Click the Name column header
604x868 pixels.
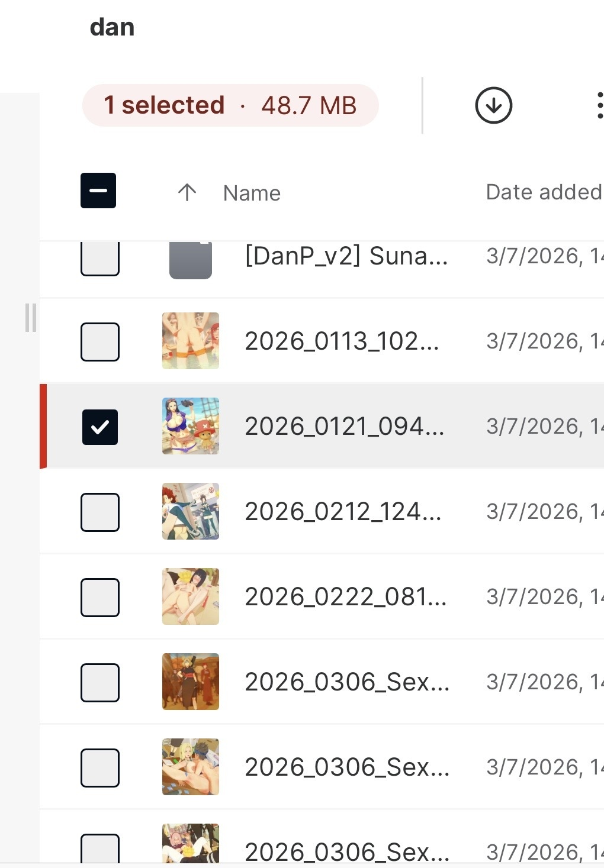click(251, 192)
